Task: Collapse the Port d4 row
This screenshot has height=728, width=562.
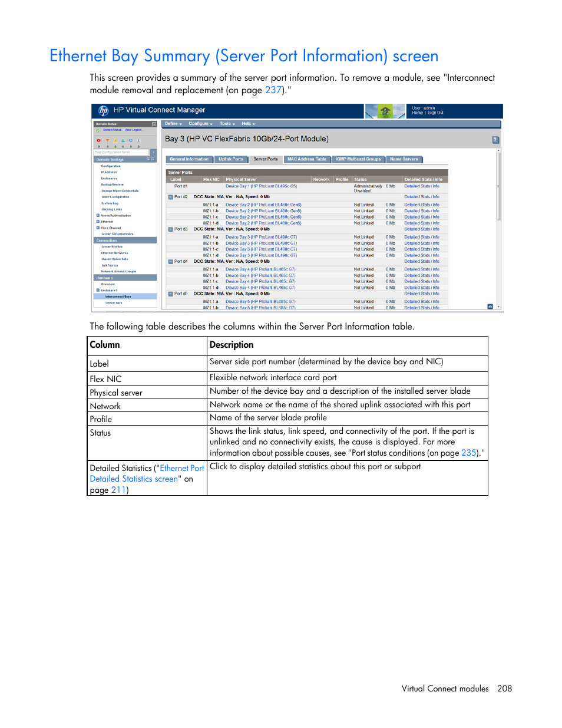Action: [170, 261]
